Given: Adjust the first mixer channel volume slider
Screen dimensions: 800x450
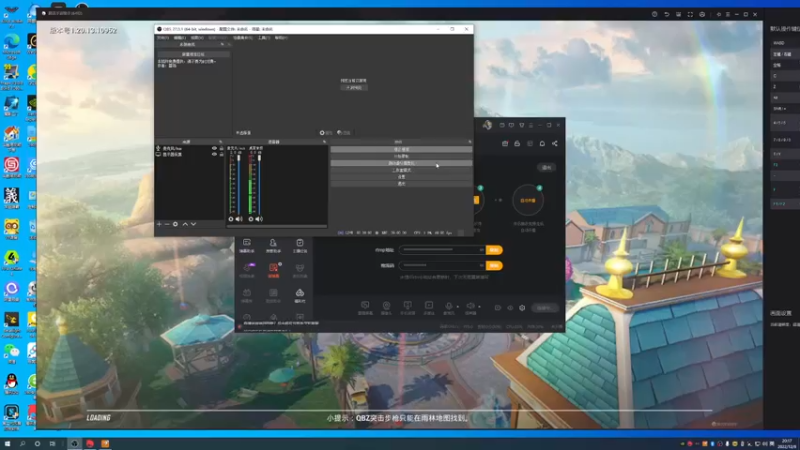Looking at the screenshot, I should coord(239,184).
